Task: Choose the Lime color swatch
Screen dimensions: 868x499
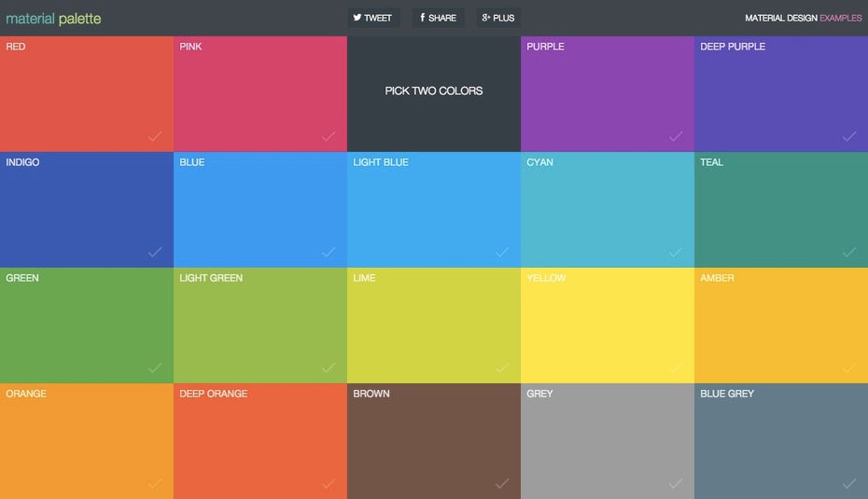Action: 434,326
